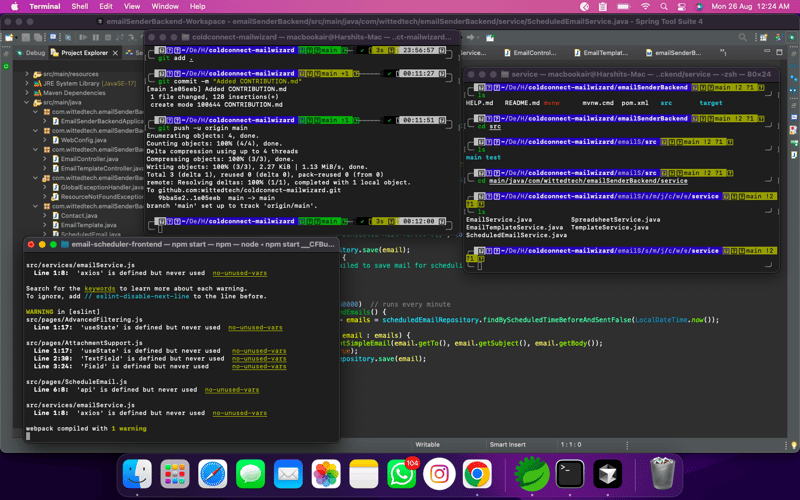Open Messages from the Dock
800x500 pixels.
pyautogui.click(x=251, y=474)
